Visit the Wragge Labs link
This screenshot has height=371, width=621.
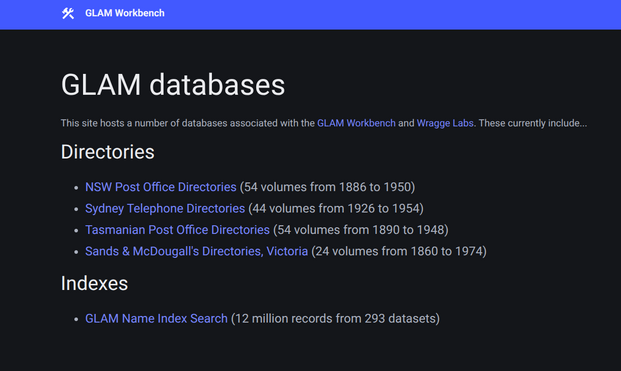coord(445,123)
